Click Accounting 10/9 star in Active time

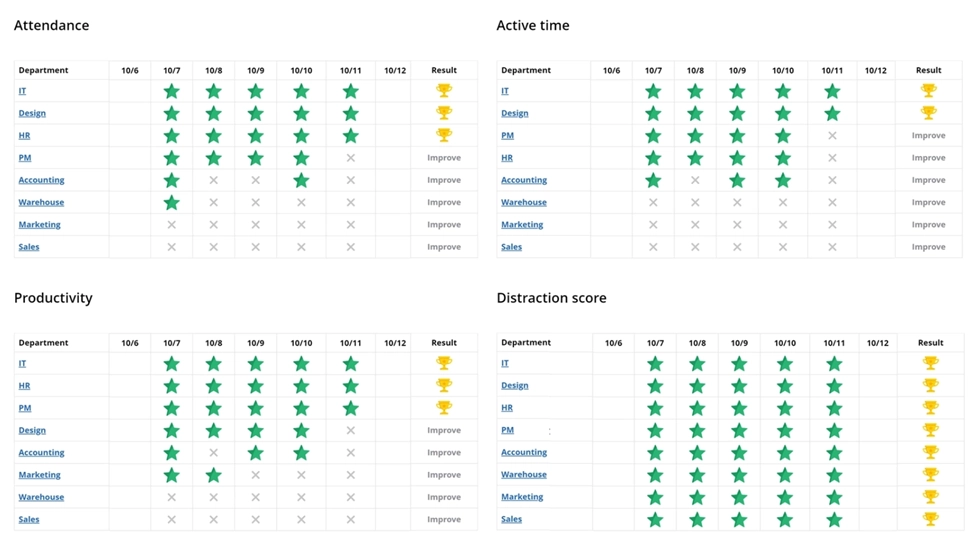737,180
